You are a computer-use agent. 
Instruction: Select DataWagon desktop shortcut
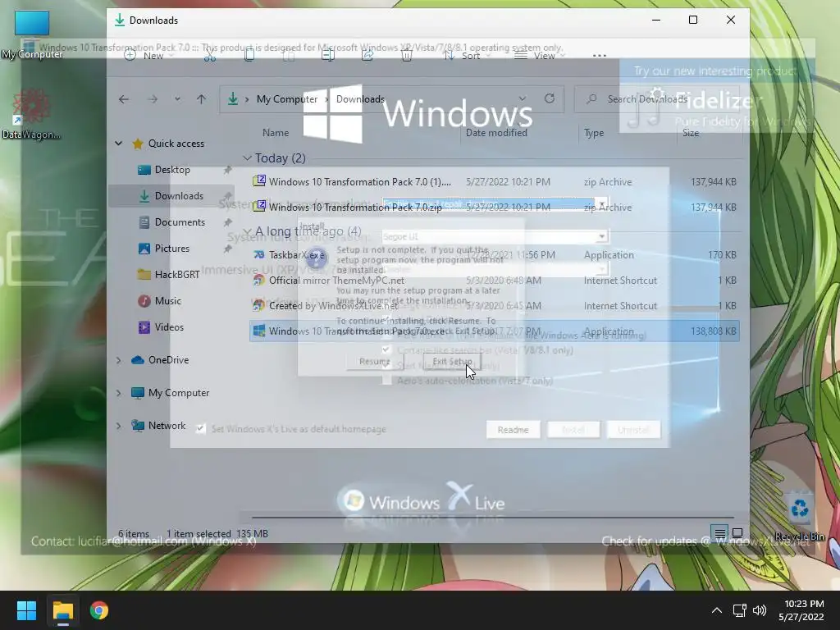(x=31, y=114)
